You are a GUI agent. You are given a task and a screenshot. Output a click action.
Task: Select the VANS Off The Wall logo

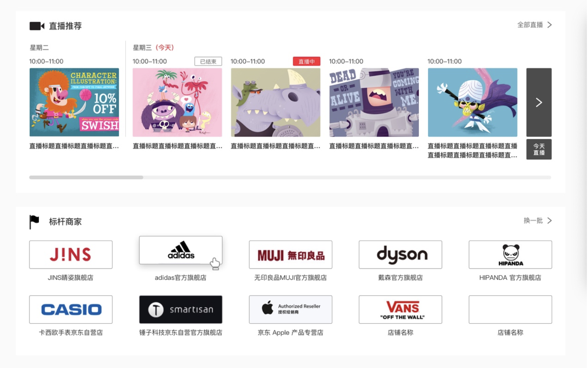[x=400, y=309]
